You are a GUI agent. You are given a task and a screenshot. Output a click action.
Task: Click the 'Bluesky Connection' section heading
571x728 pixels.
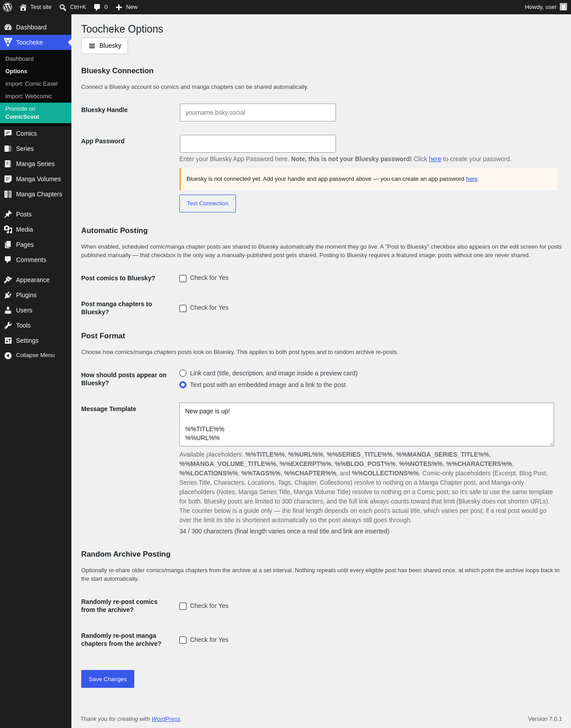tap(117, 71)
